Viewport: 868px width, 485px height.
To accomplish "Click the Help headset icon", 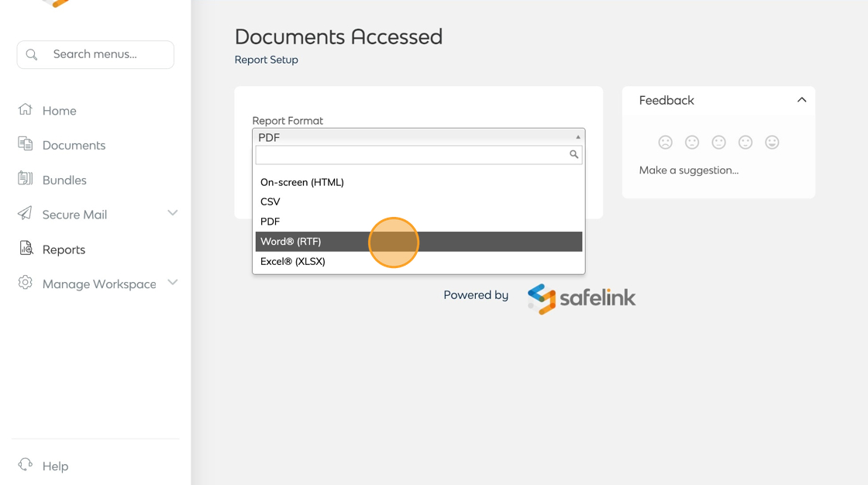I will tap(26, 465).
